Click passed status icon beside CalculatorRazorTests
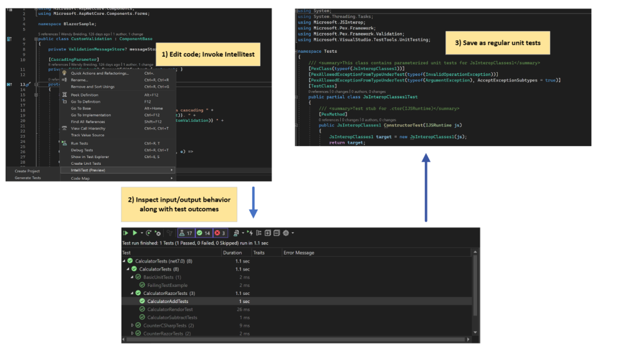The width and height of the screenshot is (623, 364). point(138,293)
